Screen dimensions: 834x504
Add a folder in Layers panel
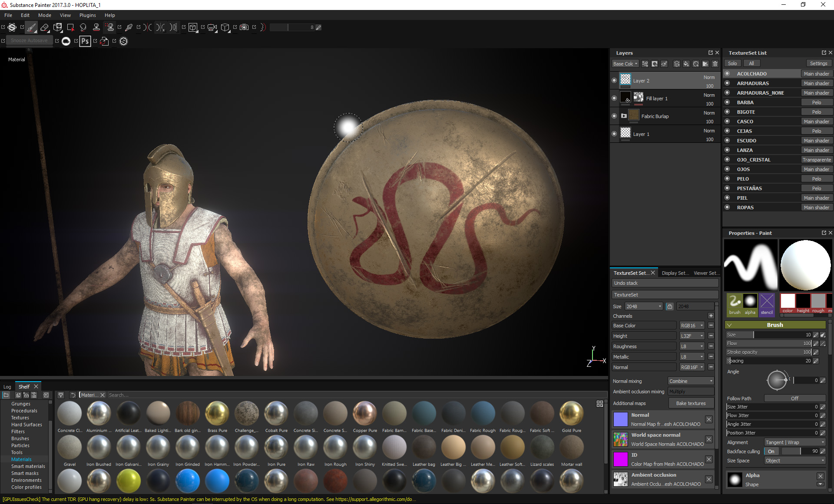coord(705,64)
